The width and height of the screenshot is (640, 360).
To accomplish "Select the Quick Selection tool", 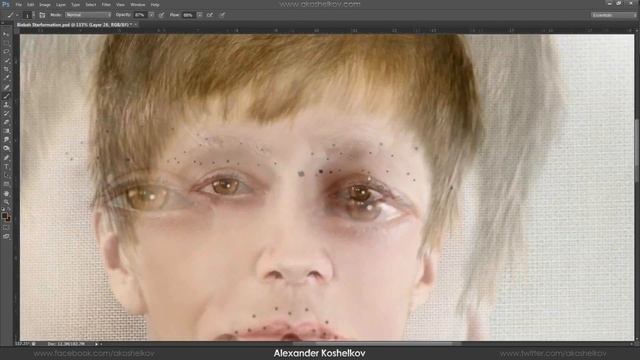I will pyautogui.click(x=6, y=60).
